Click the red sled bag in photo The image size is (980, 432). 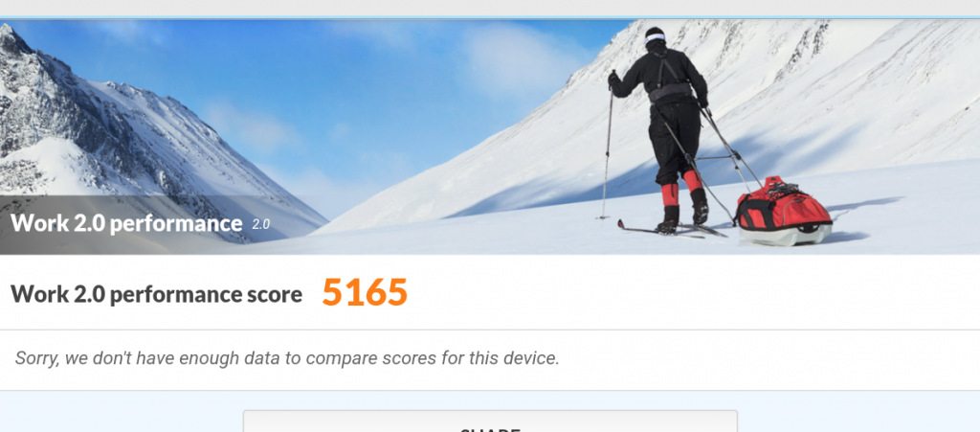[784, 210]
